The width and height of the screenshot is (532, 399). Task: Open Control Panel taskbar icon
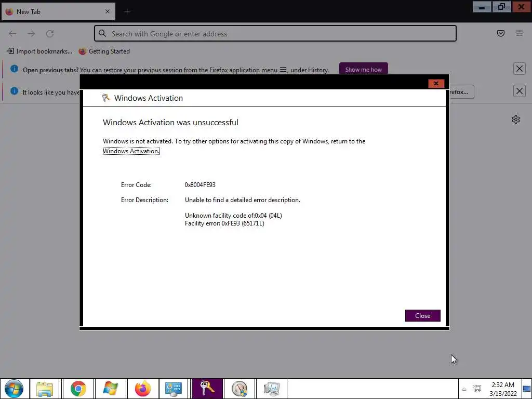(x=174, y=389)
